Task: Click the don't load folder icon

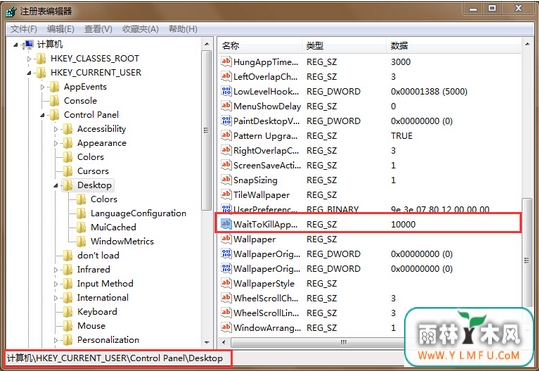Action: coord(68,255)
